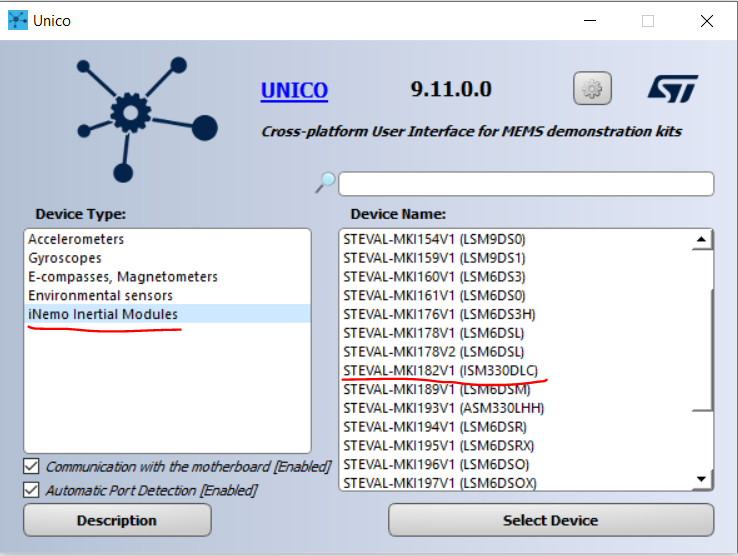Click the Description button
The height and width of the screenshot is (556, 738).
pos(117,520)
